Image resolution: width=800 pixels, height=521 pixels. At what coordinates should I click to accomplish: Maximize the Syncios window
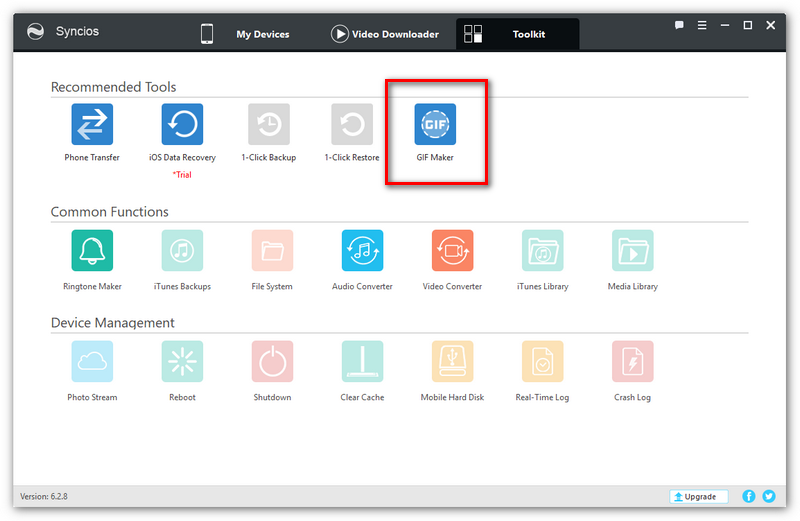click(747, 25)
